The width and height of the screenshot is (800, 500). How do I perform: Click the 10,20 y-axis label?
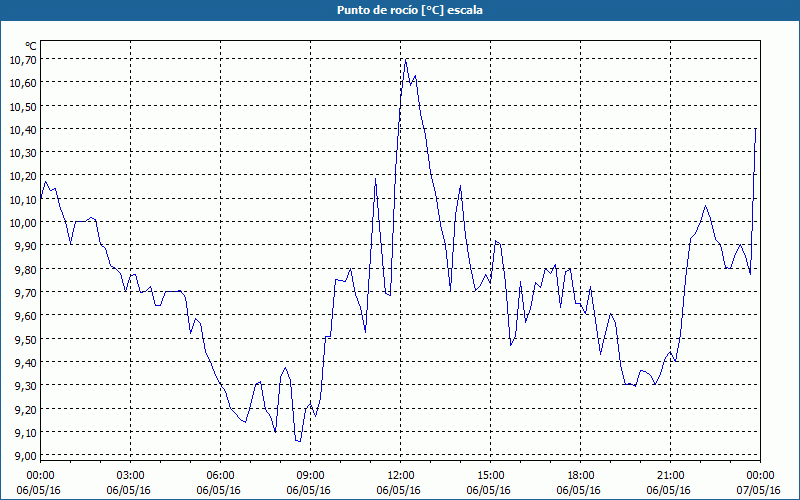coord(23,176)
